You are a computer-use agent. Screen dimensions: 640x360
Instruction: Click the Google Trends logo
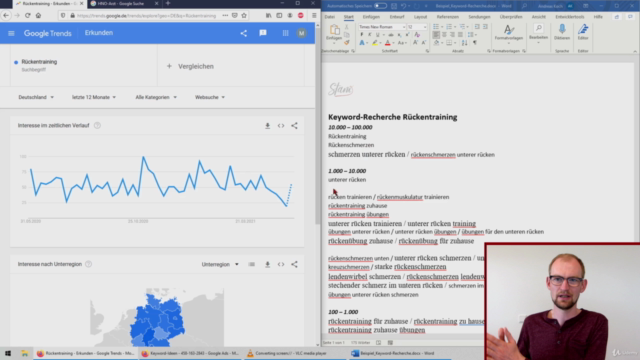47,33
